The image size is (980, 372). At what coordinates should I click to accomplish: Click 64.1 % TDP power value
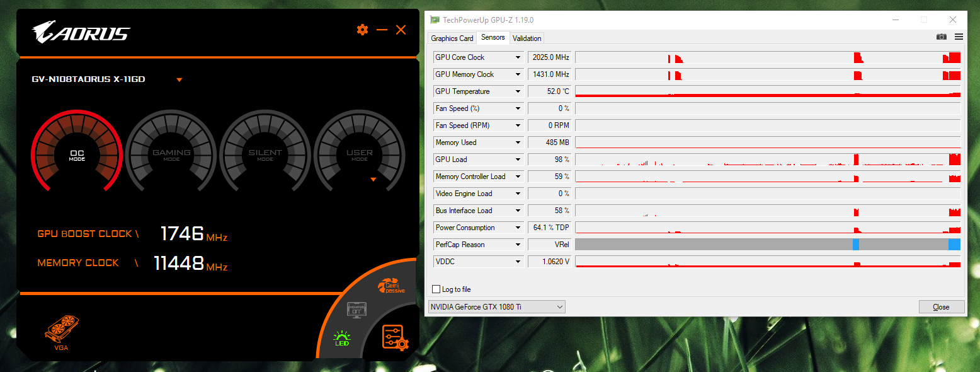tap(550, 228)
